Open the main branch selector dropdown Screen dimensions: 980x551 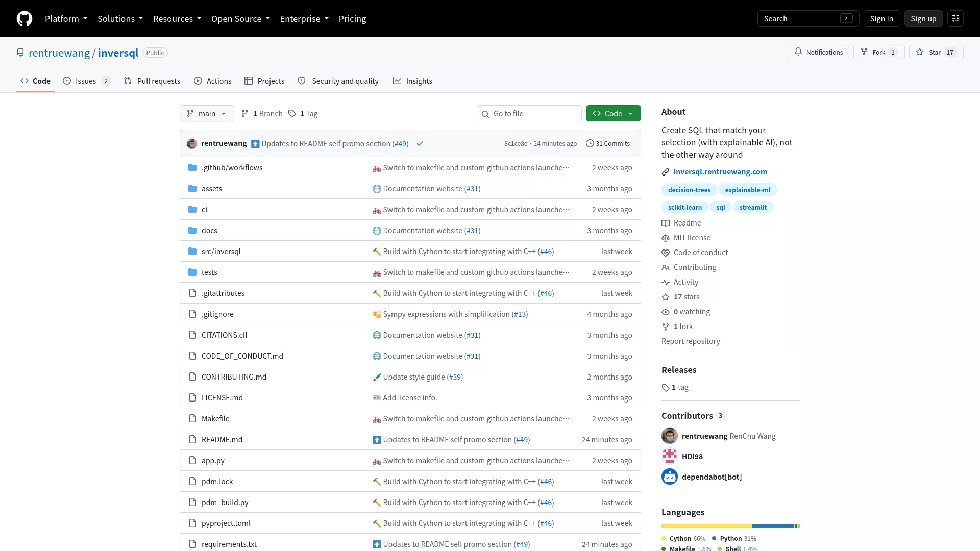click(x=207, y=114)
